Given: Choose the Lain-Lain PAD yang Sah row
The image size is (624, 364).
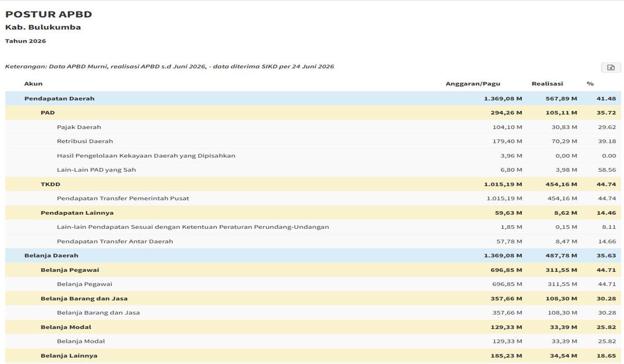Looking at the screenshot, I should 313,170.
